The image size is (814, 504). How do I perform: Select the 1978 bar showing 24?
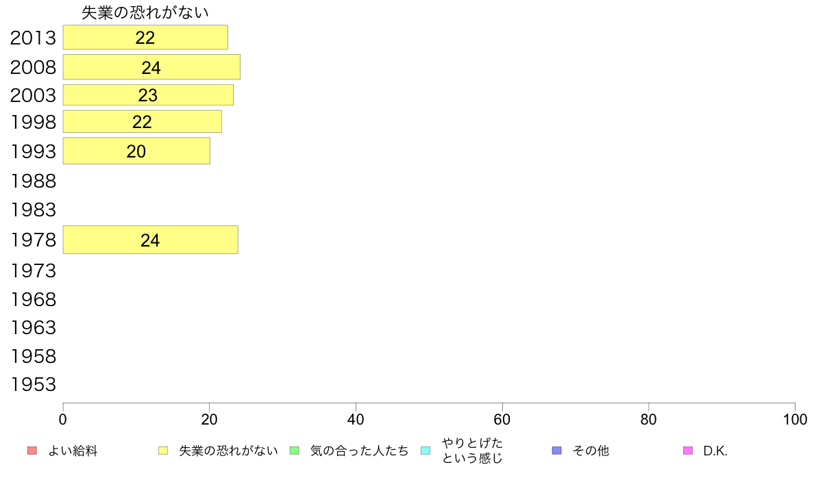151,240
